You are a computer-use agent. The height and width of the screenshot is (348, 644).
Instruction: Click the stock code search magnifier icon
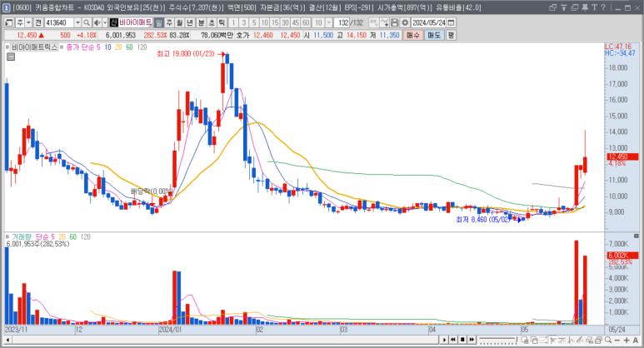coord(87,22)
